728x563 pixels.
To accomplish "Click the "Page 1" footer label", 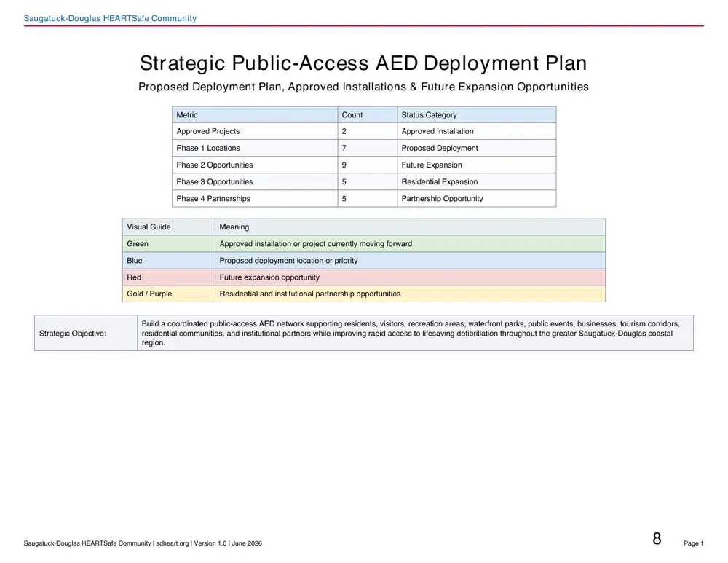I will tap(694, 543).
